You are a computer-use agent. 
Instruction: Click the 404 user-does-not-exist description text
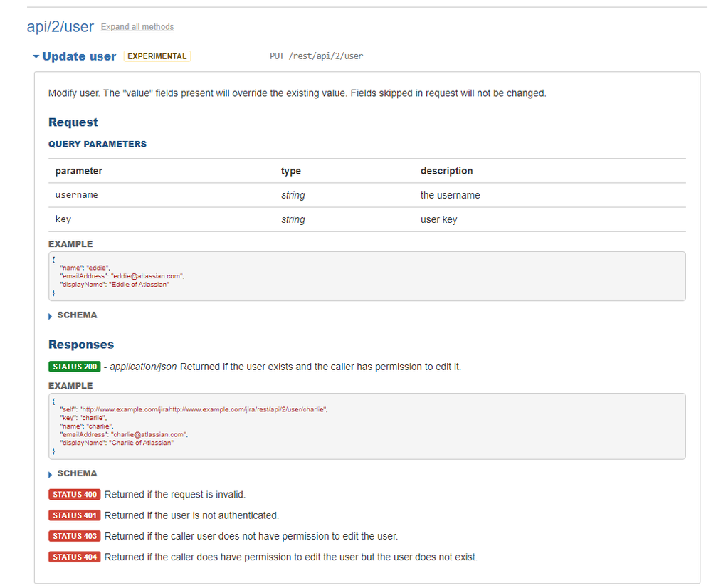290,557
